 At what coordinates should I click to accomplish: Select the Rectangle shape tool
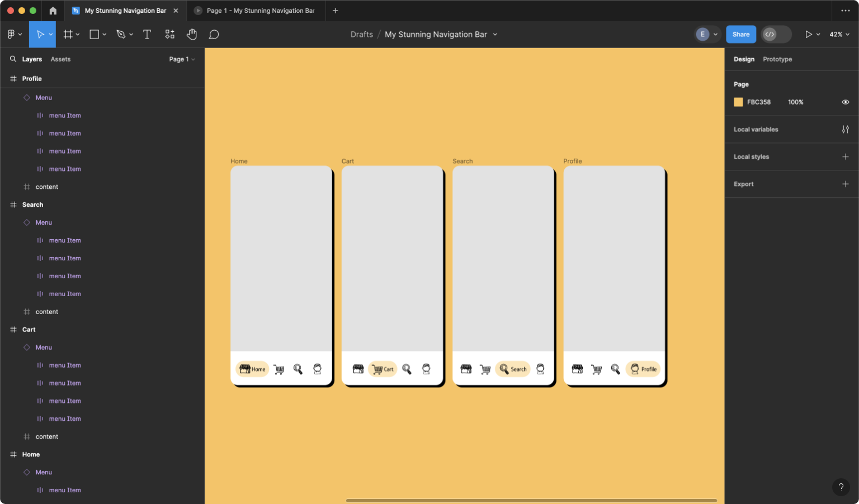pyautogui.click(x=94, y=34)
